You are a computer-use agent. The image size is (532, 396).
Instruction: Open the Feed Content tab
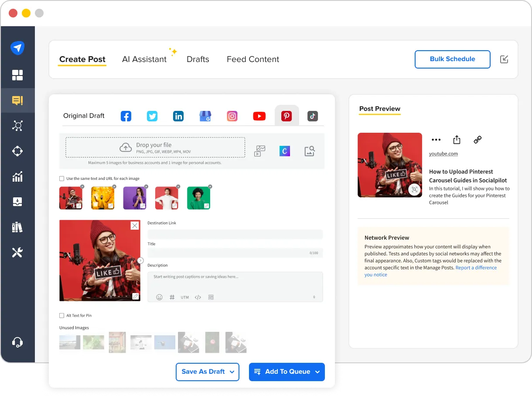(x=252, y=59)
